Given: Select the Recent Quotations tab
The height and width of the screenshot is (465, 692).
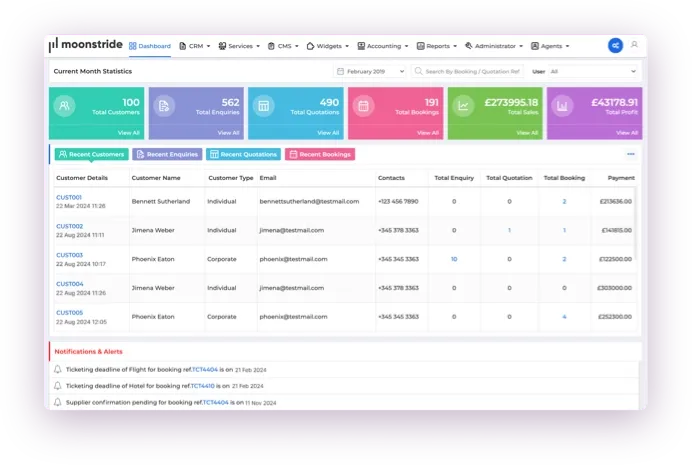Looking at the screenshot, I should [x=244, y=154].
